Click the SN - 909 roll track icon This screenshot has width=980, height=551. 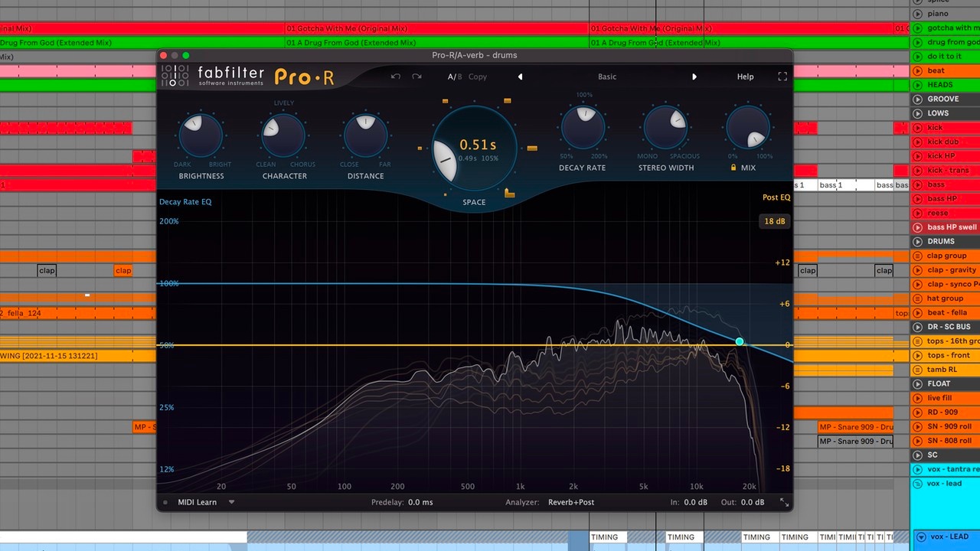click(917, 426)
